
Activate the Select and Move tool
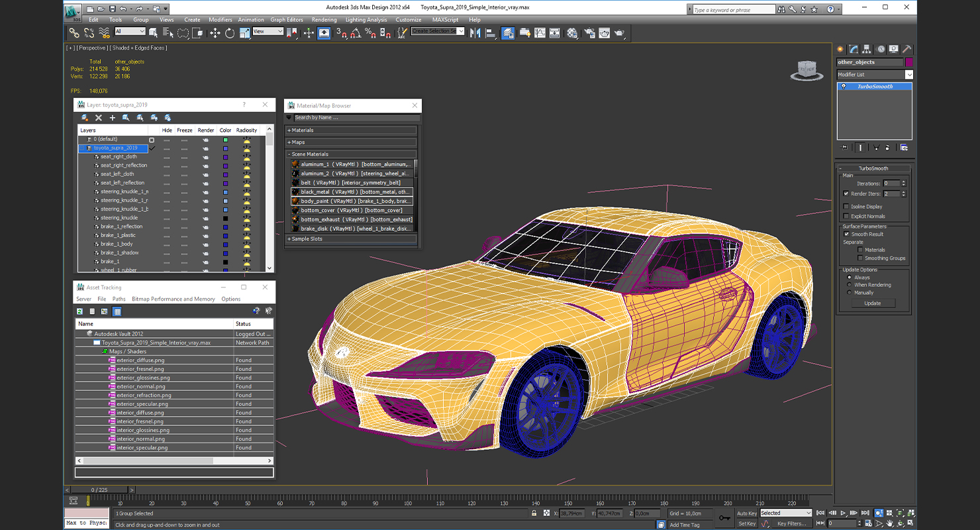click(x=215, y=32)
